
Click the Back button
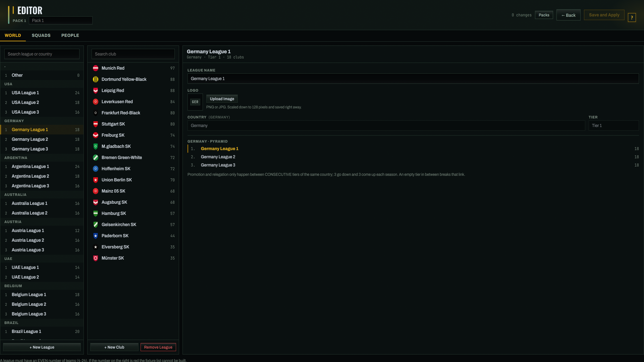(569, 15)
